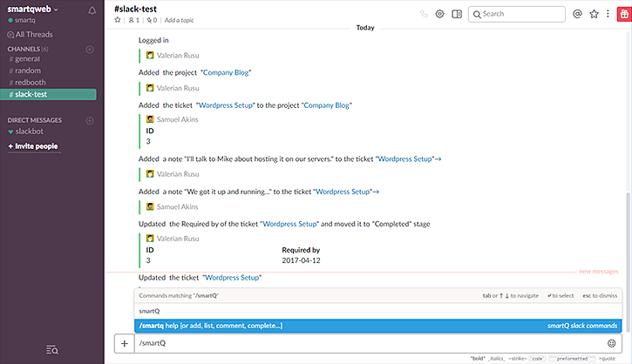Open the smartqweb workspace menu
The image size is (632, 364).
(x=32, y=10)
